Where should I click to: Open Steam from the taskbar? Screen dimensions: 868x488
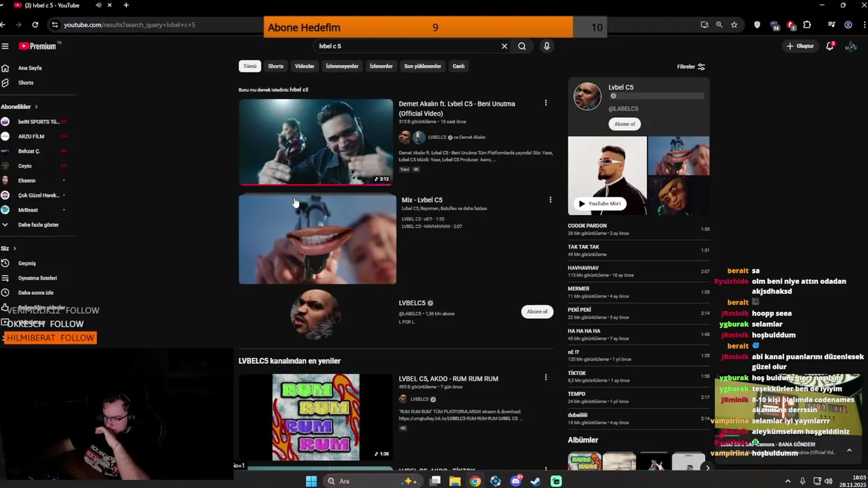tap(536, 481)
